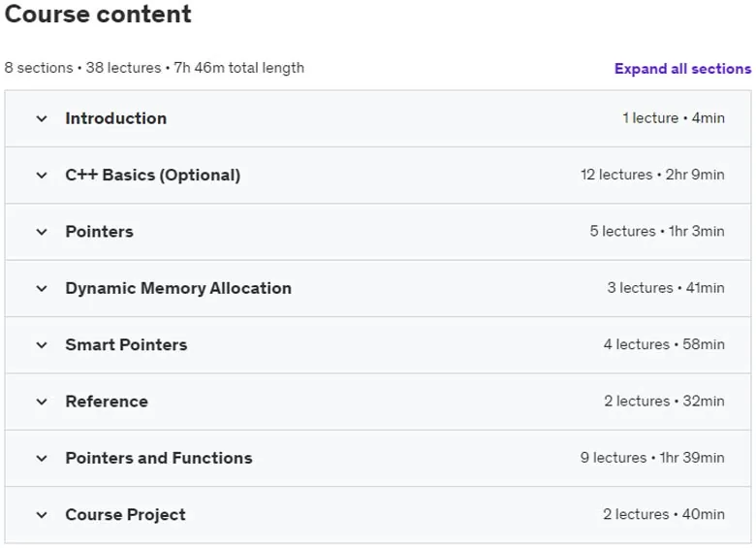Screen dimensions: 756x548
Task: Select the C++ Basics (Optional) title
Action: coord(153,176)
